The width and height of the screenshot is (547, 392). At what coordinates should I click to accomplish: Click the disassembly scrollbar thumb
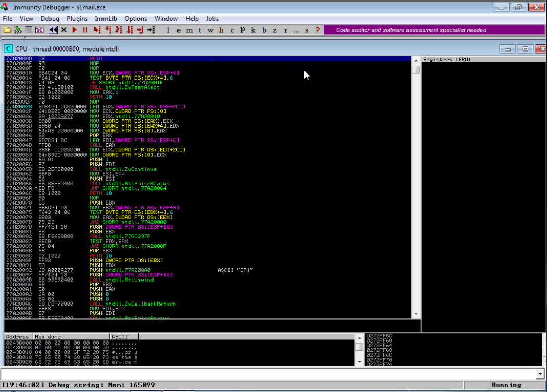tap(416, 69)
